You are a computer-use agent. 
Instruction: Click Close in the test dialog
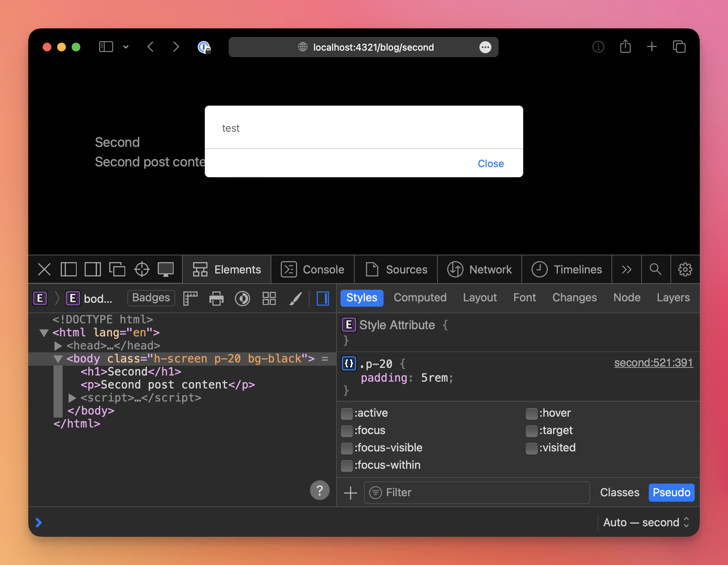(x=491, y=163)
